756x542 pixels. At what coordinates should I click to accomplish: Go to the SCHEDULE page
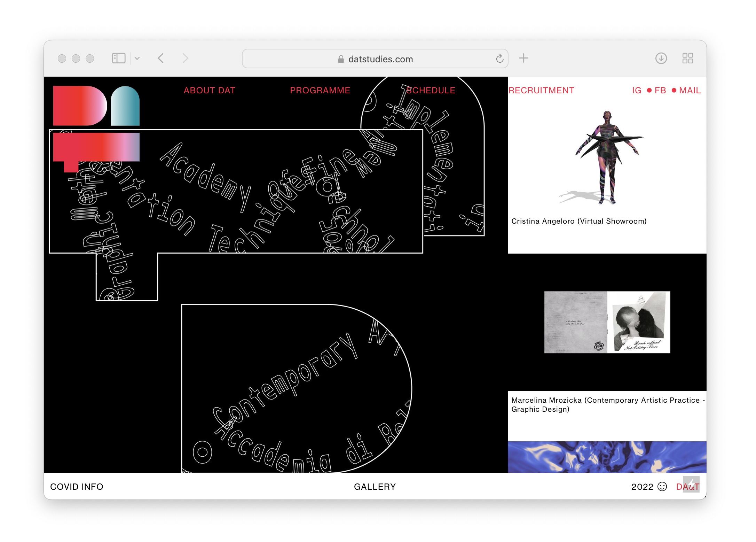[431, 90]
